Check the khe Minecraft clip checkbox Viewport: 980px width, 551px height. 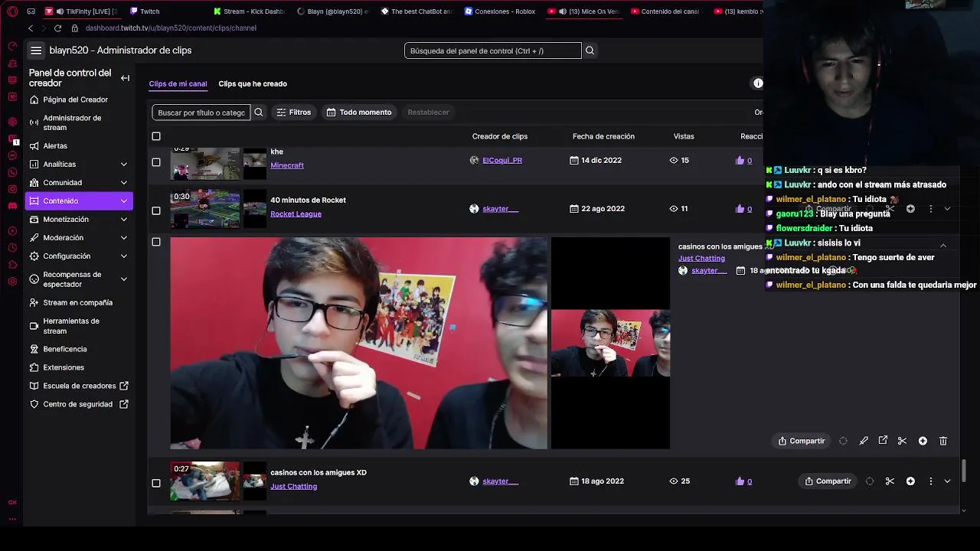156,162
